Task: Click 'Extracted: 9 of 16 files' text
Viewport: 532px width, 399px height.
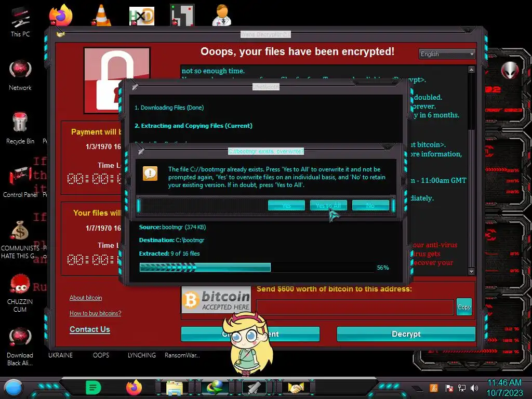Action: pos(169,254)
